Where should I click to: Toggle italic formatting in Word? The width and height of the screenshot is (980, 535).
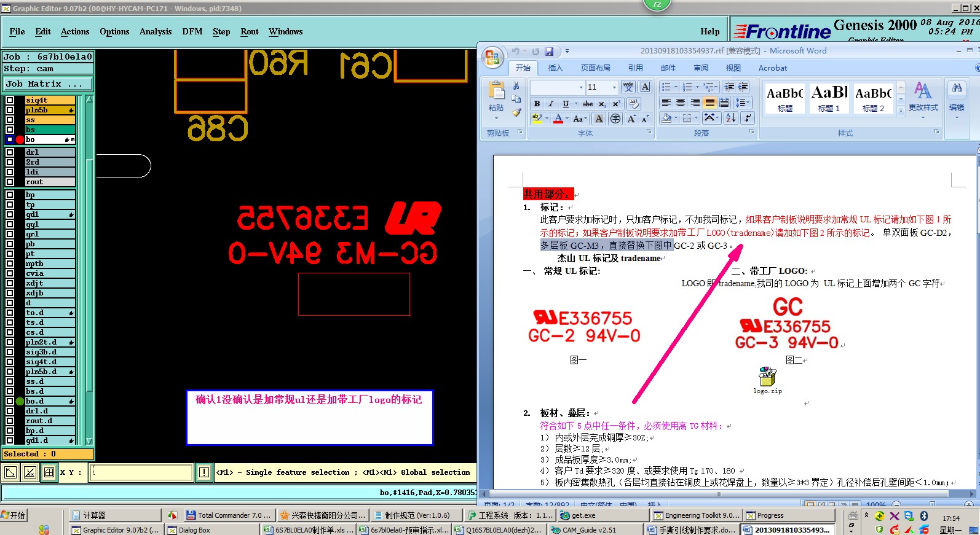551,104
